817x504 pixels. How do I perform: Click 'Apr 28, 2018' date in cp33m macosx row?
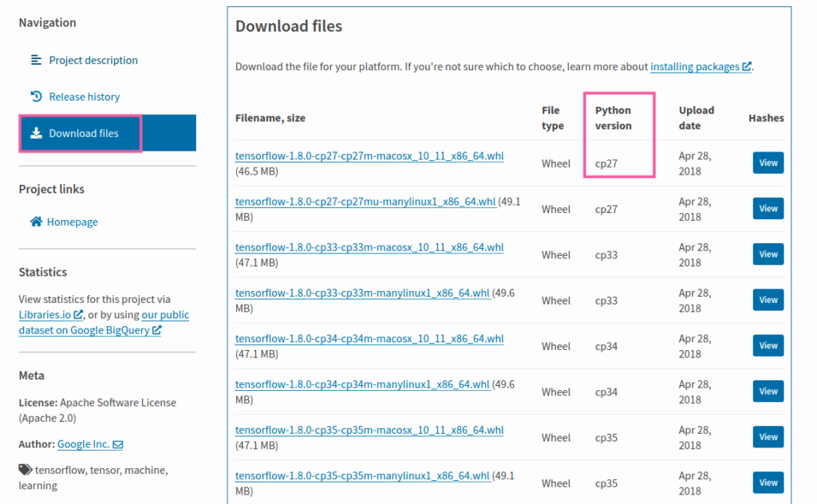(x=695, y=255)
